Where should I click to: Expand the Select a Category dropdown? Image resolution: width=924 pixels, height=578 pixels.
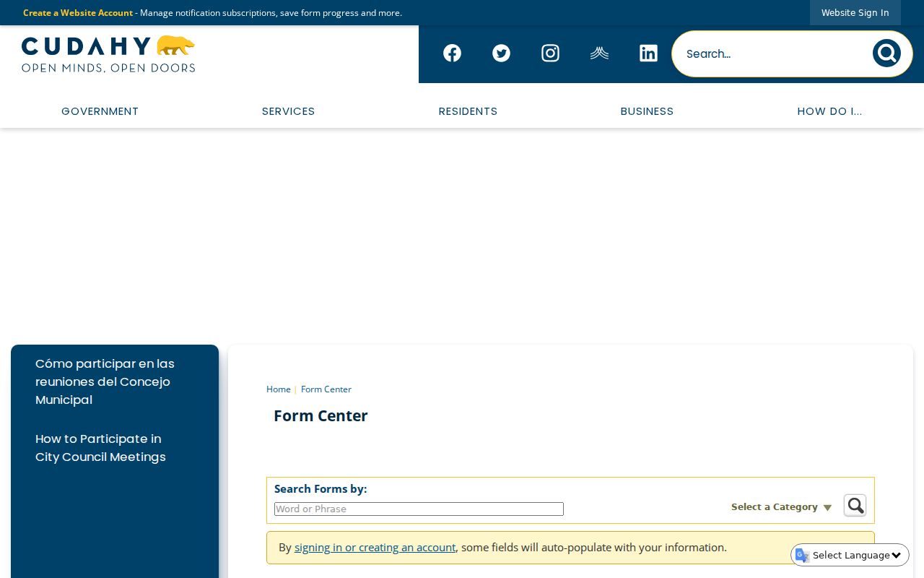tap(781, 507)
